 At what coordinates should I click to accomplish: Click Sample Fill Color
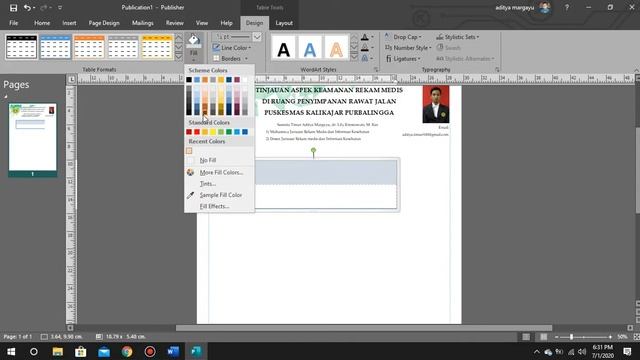coord(221,195)
